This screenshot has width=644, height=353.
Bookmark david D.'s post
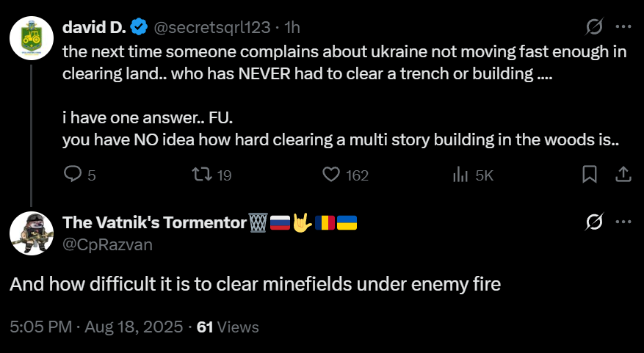589,175
